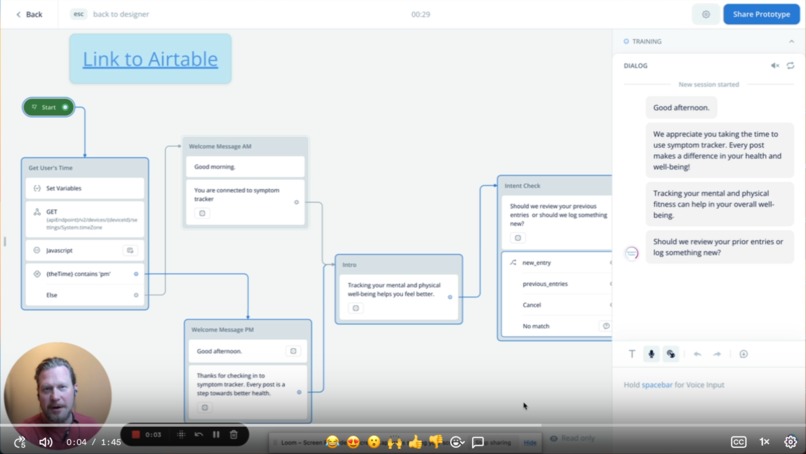Click the plus circle icon in dialog toolbar
806x454 pixels.
pos(743,354)
